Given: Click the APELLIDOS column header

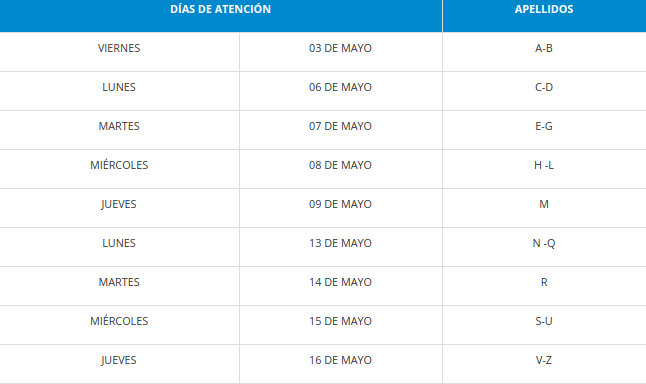Looking at the screenshot, I should coord(544,16).
